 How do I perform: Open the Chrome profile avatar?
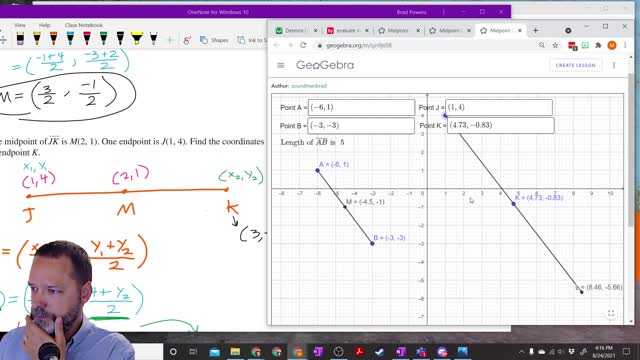point(611,45)
